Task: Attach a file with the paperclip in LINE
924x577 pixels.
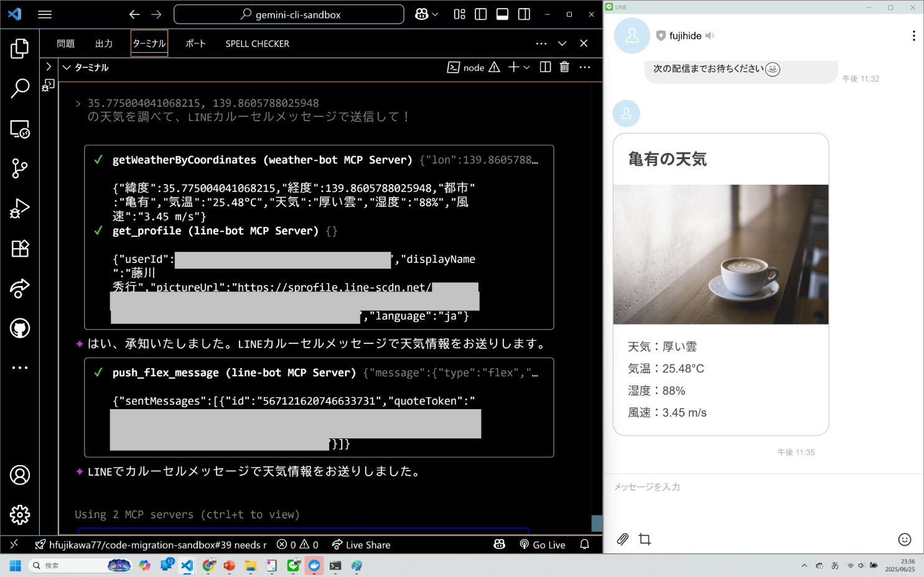Action: (x=622, y=539)
